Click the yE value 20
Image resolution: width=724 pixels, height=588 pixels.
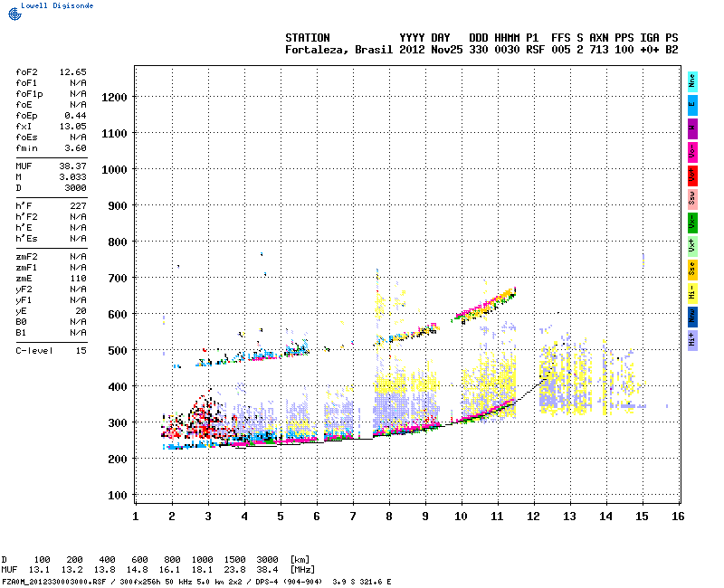(x=81, y=311)
